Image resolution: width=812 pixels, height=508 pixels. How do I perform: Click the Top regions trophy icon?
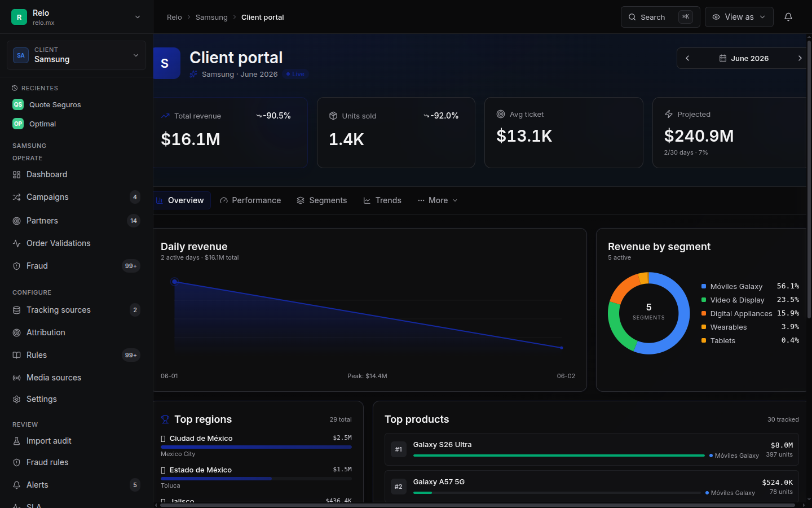click(165, 419)
